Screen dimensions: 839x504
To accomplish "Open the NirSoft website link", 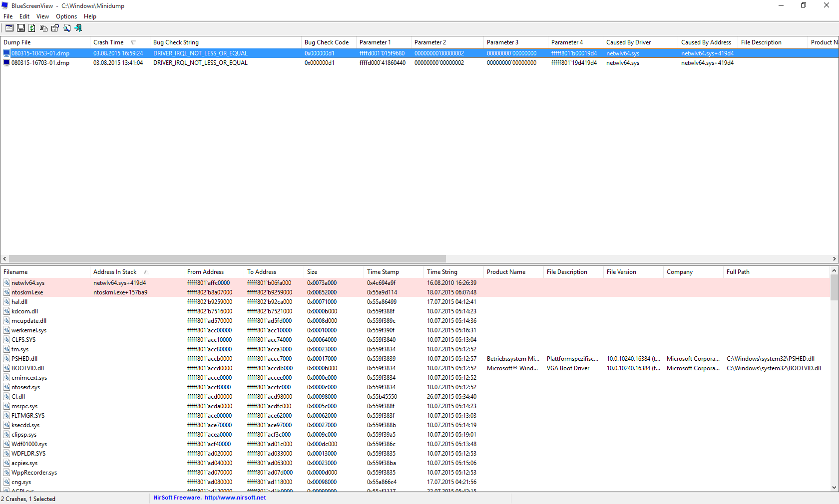I will coord(235,498).
